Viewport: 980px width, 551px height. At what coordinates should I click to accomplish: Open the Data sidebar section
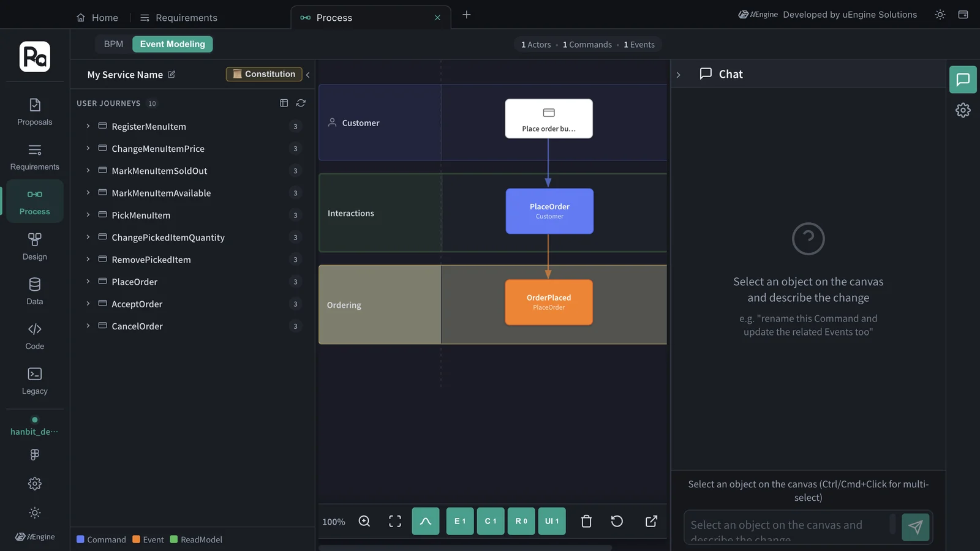tap(35, 291)
